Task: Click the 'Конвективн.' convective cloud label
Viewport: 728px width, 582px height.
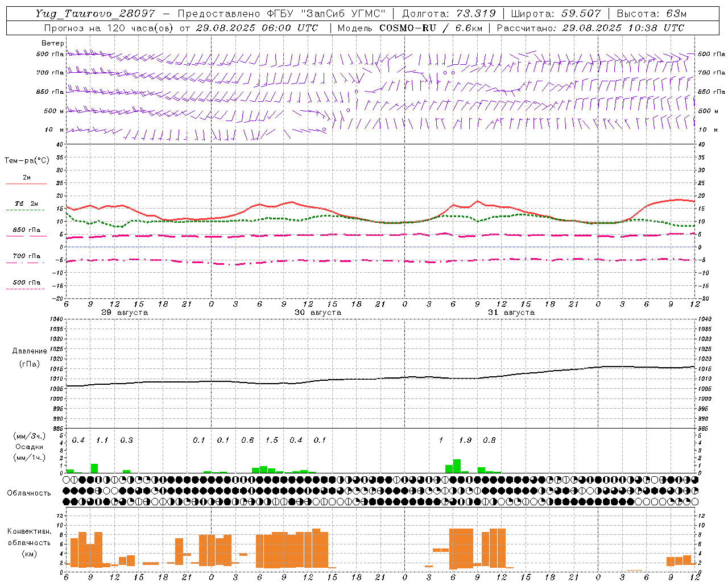Action: [x=29, y=531]
